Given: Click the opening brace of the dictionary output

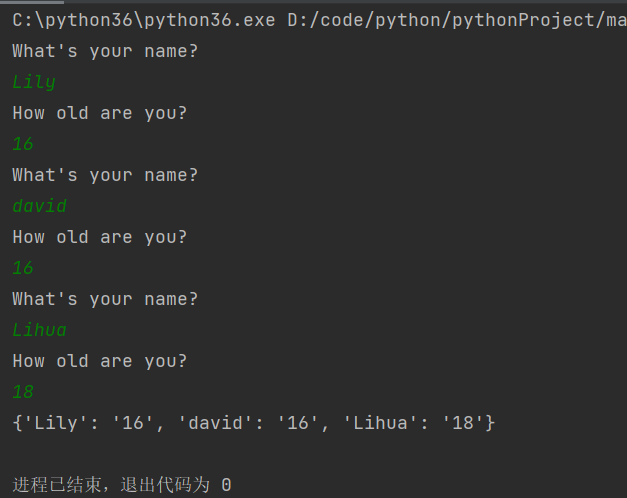Looking at the screenshot, I should point(17,423).
